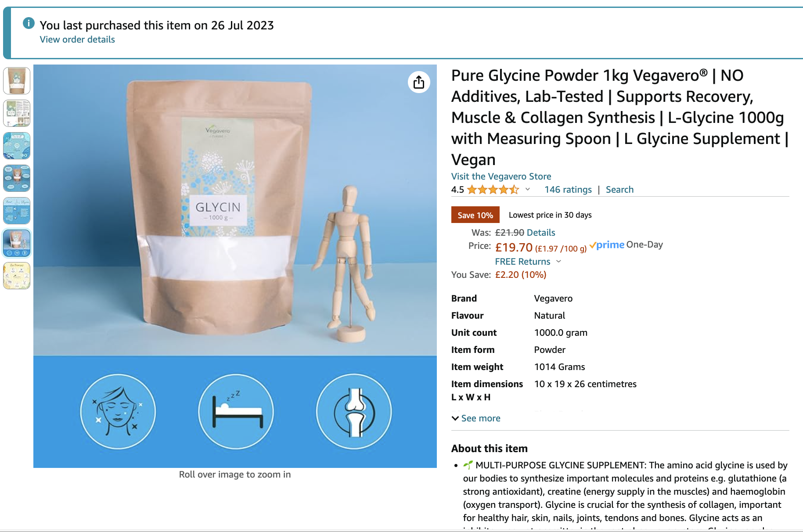
Task: Click the share icon on product image
Action: 419,82
